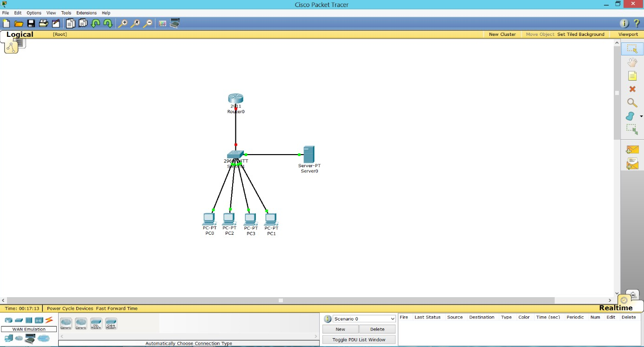Choose the Place Note tool

click(632, 76)
